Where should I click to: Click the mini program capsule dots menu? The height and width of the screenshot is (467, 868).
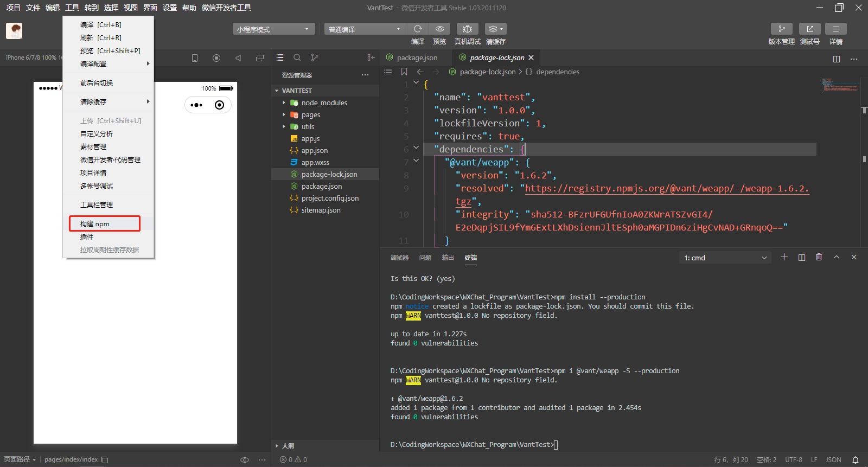[196, 105]
